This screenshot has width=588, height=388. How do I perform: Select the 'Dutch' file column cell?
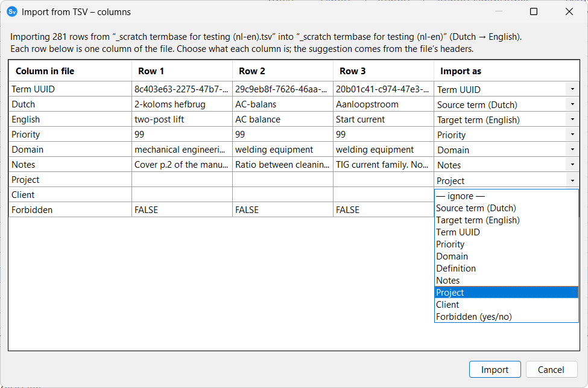point(70,104)
